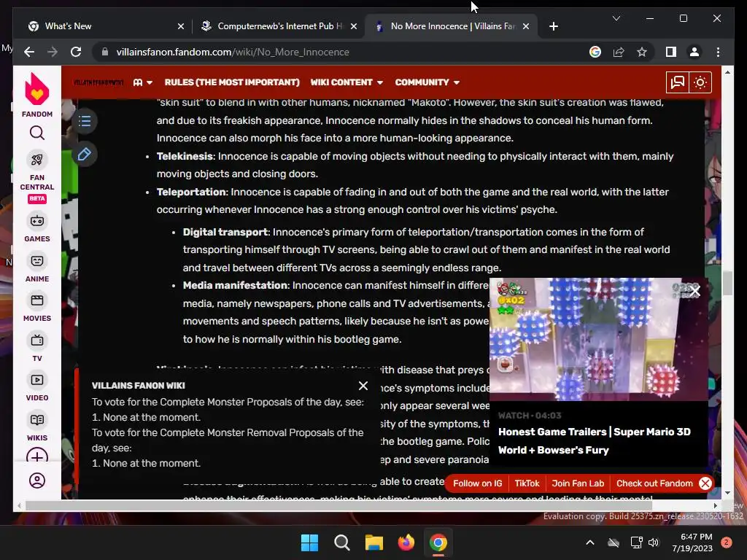Open the Fandom sidebar search icon
The width and height of the screenshot is (747, 560).
point(37,133)
